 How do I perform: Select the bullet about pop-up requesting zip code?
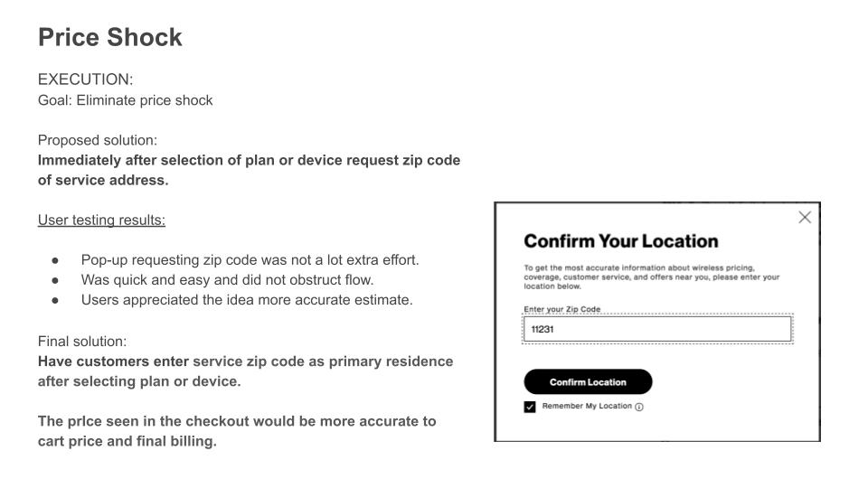(x=250, y=259)
